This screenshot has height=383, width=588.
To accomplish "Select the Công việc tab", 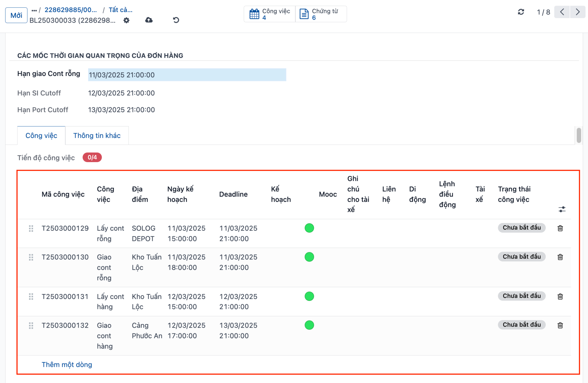I will tap(41, 135).
